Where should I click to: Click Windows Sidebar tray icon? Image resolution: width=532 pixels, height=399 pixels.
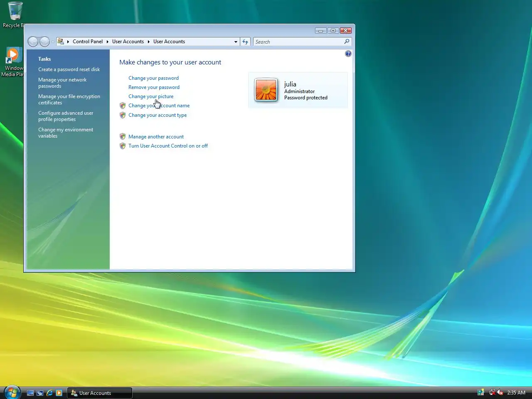tap(480, 392)
